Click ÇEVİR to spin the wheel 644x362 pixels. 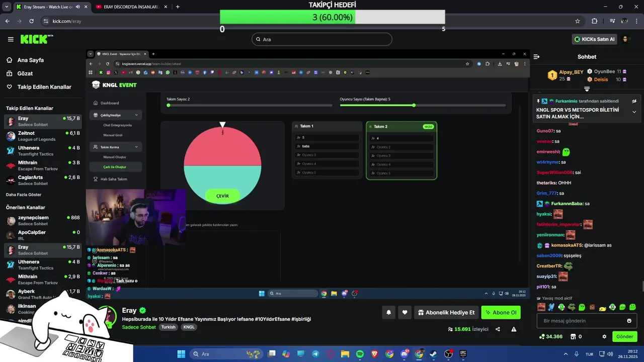(222, 196)
